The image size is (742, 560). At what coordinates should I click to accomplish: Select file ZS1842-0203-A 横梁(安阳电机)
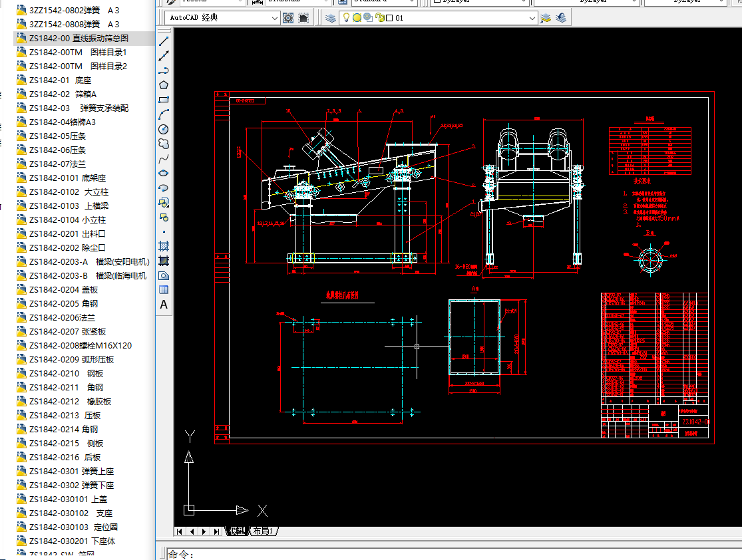click(83, 261)
